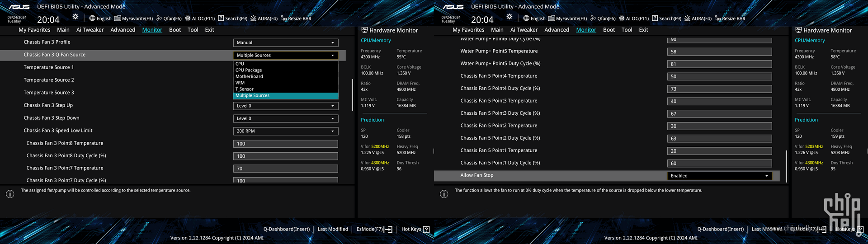Edit Chassis Fan 3 Point8 Duty Cycle field
The width and height of the screenshot is (868, 244).
[x=286, y=156]
